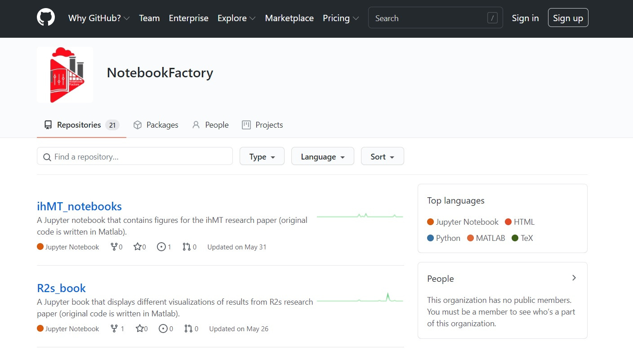Open the Type filter dropdown
Viewport: 633px width, 364px height.
point(262,156)
